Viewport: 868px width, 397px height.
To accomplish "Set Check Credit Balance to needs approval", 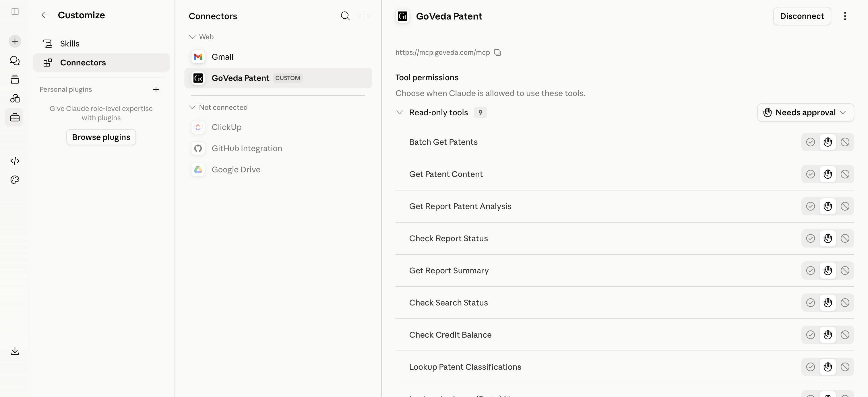I will [x=828, y=335].
